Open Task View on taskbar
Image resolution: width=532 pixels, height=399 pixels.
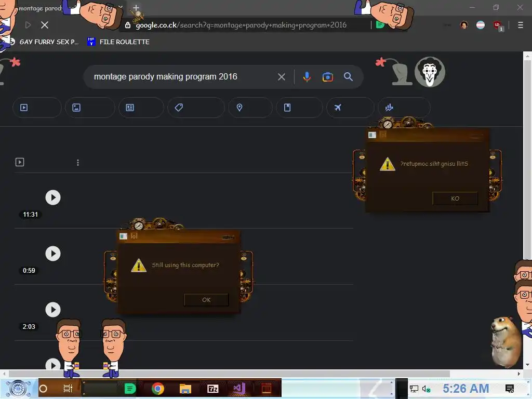pyautogui.click(x=68, y=388)
